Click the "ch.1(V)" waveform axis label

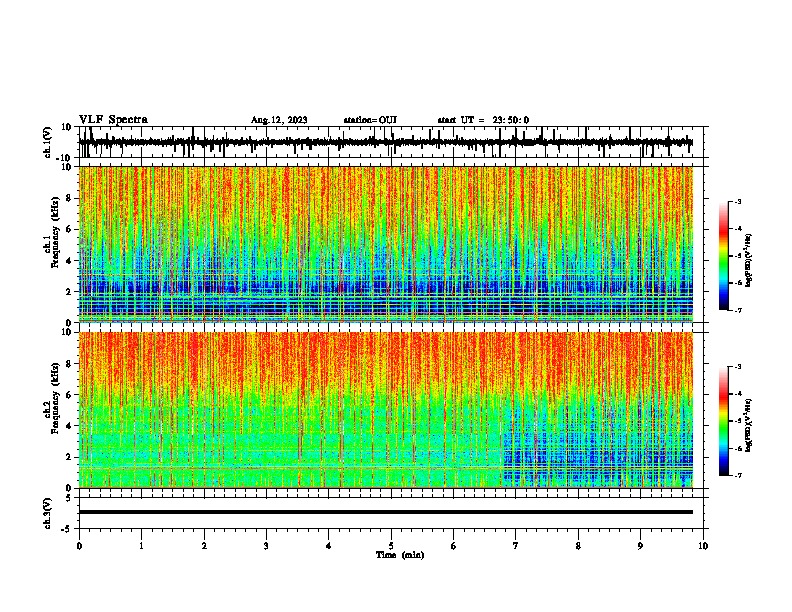48,142
